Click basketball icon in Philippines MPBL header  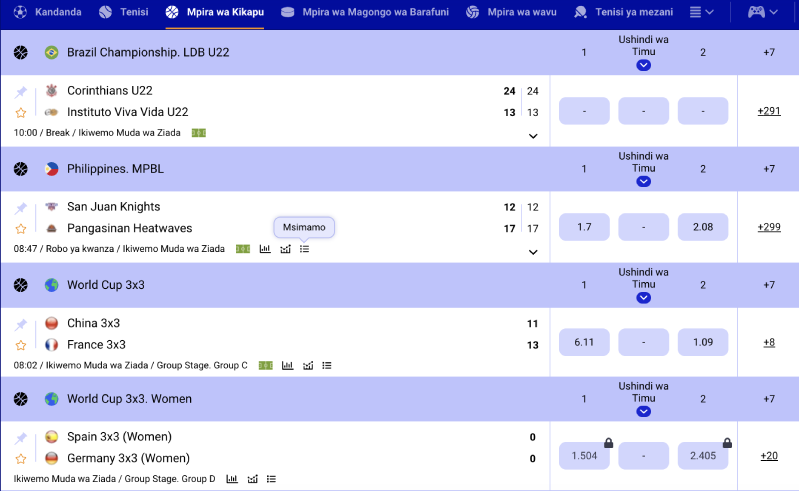point(21,169)
